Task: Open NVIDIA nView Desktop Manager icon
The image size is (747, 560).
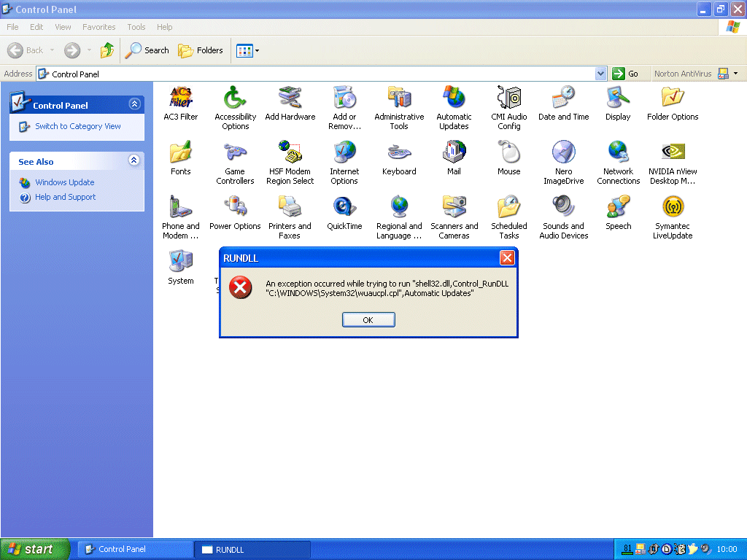Action: pyautogui.click(x=673, y=152)
